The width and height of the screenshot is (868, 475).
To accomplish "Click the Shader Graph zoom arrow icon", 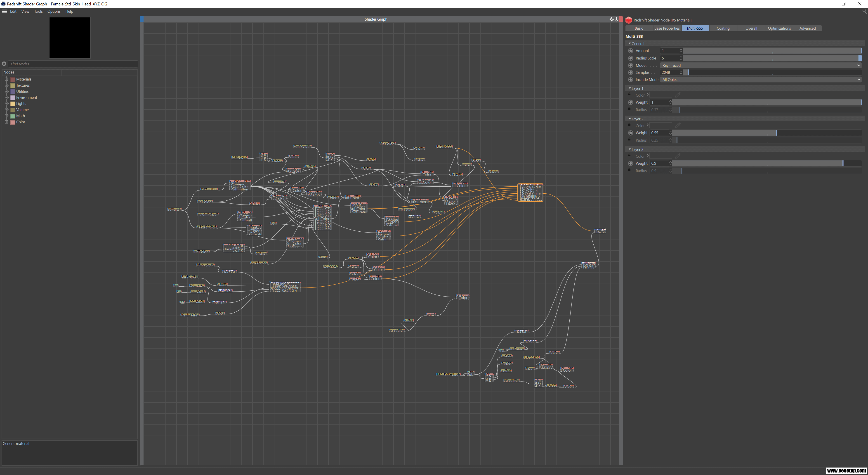I will click(617, 19).
